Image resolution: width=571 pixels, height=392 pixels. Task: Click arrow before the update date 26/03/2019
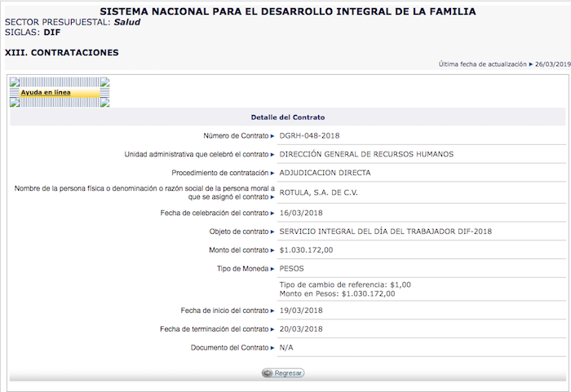coord(530,64)
